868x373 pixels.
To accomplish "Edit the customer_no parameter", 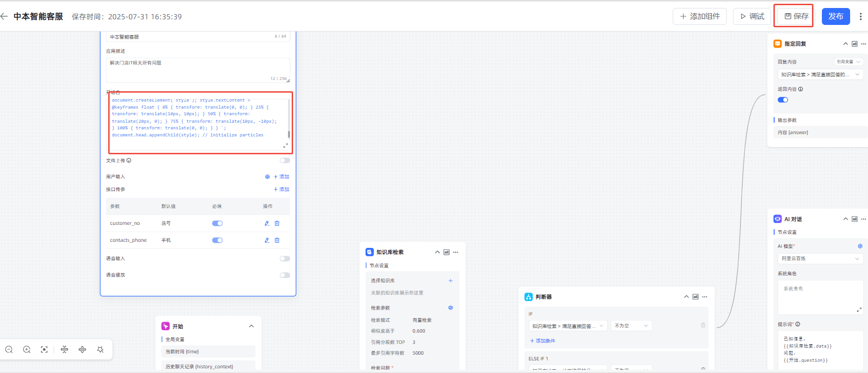I will click(267, 223).
